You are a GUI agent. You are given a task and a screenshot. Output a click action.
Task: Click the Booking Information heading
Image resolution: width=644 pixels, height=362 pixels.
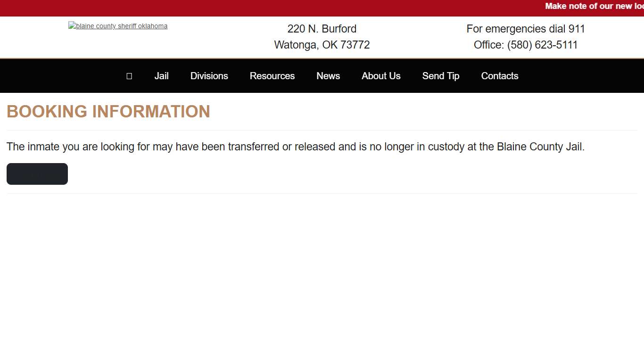coord(108,112)
